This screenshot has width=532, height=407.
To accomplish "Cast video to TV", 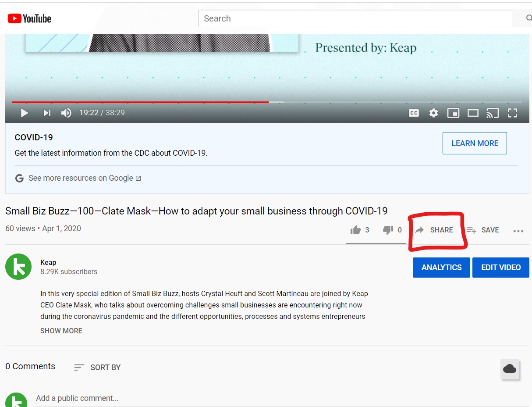I will [x=493, y=113].
